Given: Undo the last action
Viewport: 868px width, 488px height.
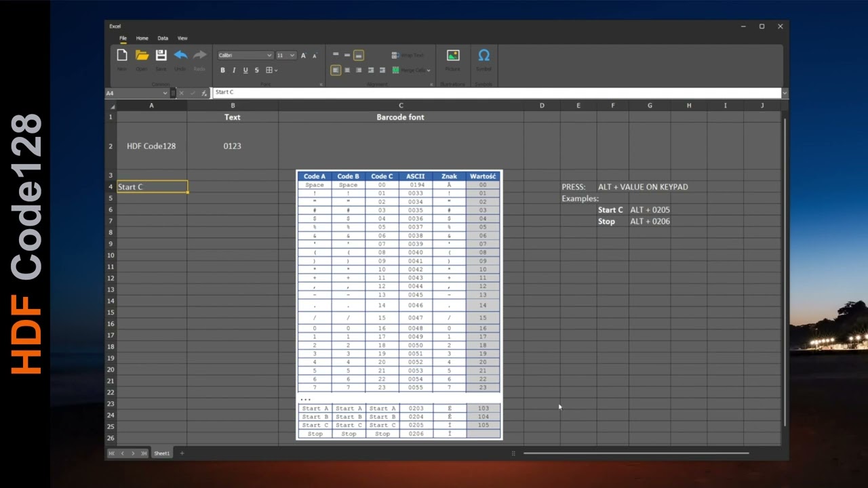Looking at the screenshot, I should tap(180, 56).
